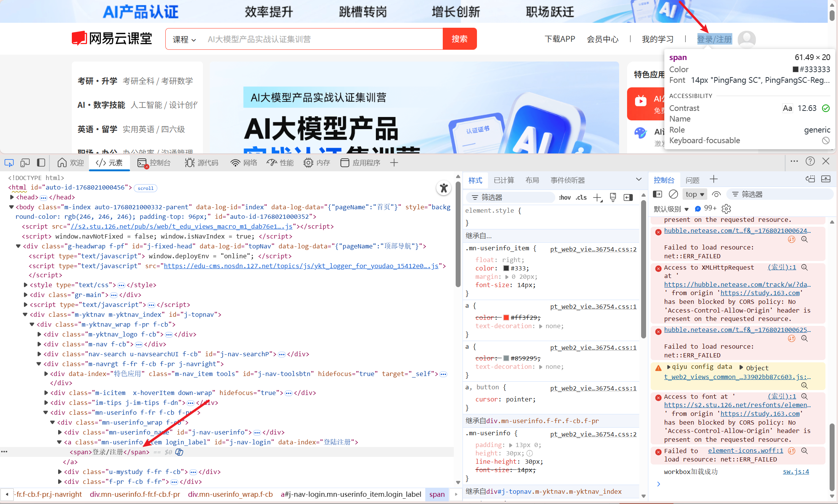Switch to the 网络 tab
The height and width of the screenshot is (504, 838).
point(244,163)
